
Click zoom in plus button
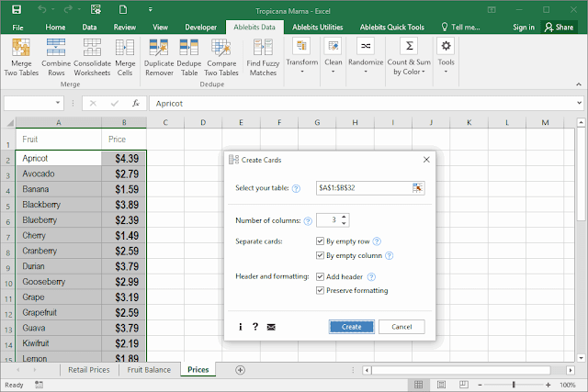pyautogui.click(x=548, y=385)
